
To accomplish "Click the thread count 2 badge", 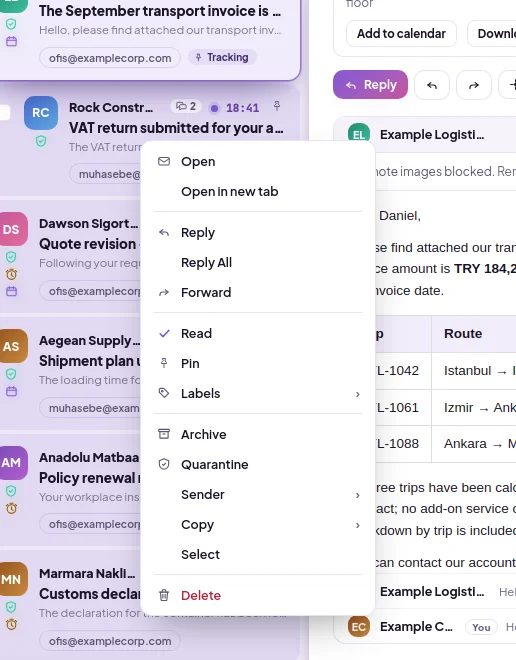I will pyautogui.click(x=186, y=106).
